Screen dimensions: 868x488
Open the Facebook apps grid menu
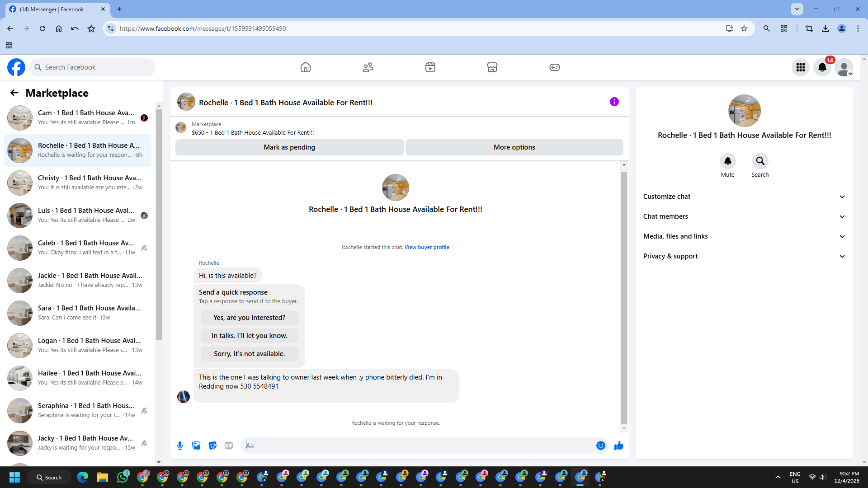pos(800,67)
